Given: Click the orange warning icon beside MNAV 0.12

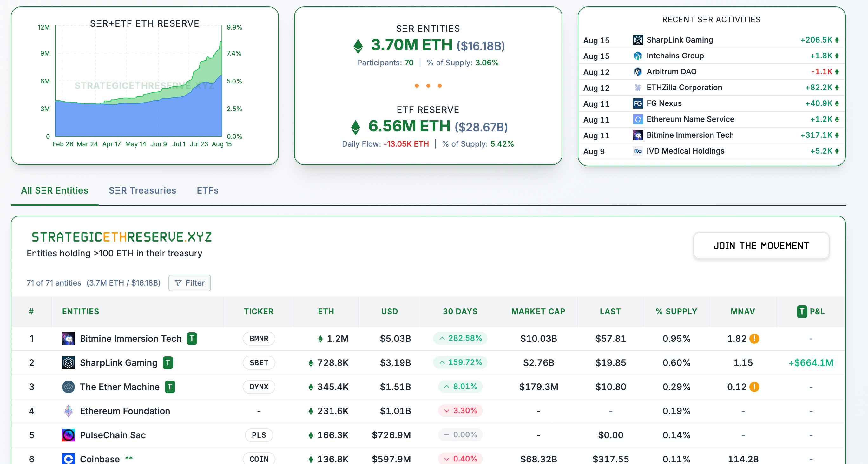Looking at the screenshot, I should tap(754, 387).
